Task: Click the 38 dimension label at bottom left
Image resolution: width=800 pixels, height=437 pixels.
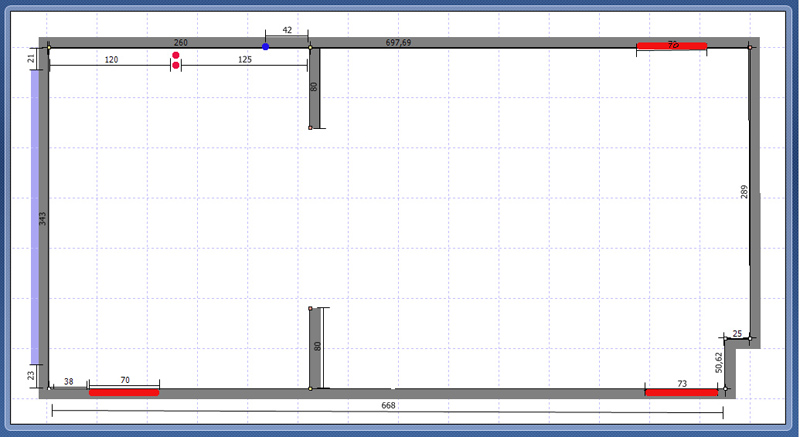Action: pos(69,381)
